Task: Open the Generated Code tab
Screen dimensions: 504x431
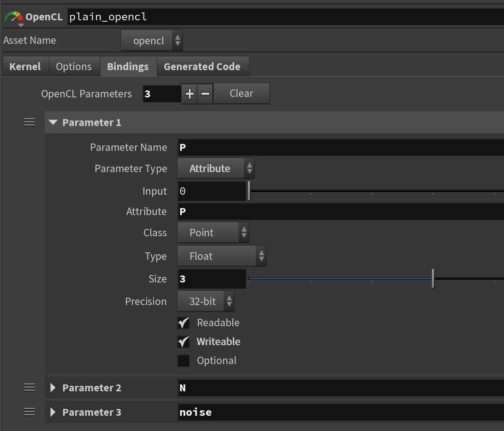Action: (202, 66)
